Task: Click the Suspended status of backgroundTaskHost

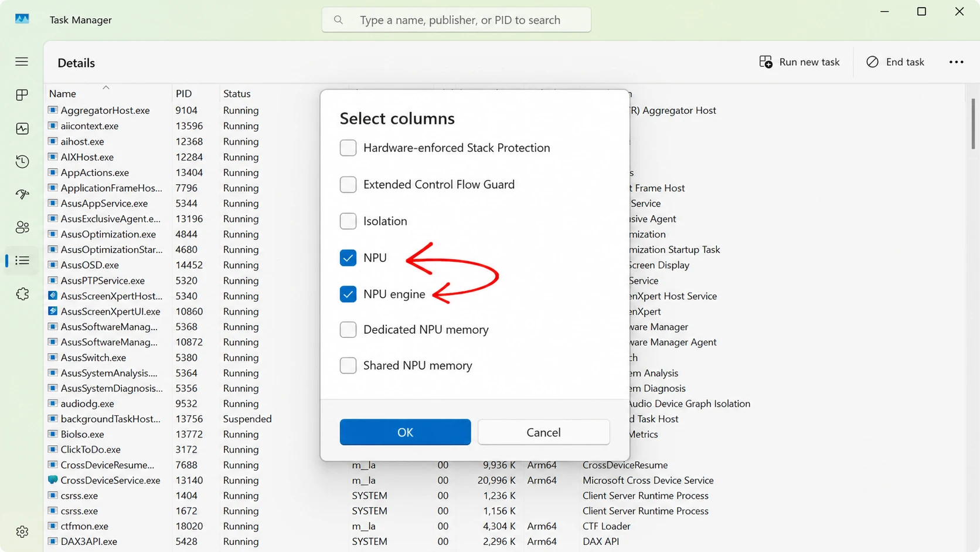Action: pyautogui.click(x=247, y=419)
